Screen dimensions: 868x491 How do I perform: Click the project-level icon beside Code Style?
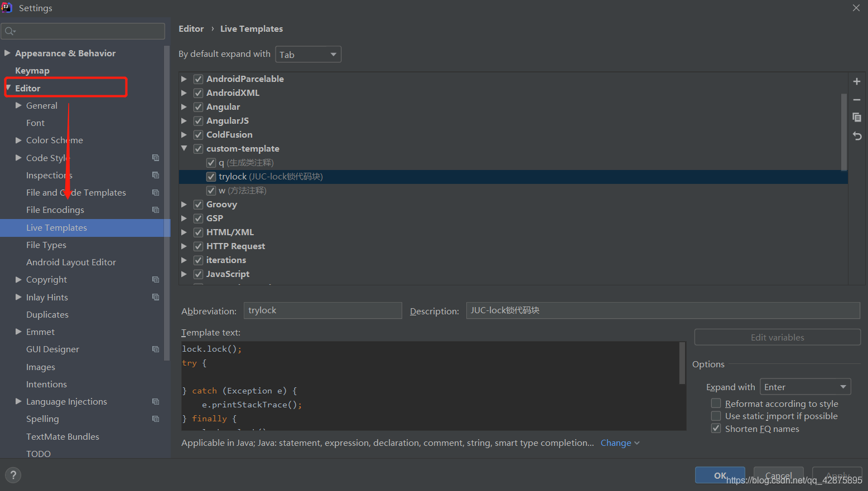[156, 158]
